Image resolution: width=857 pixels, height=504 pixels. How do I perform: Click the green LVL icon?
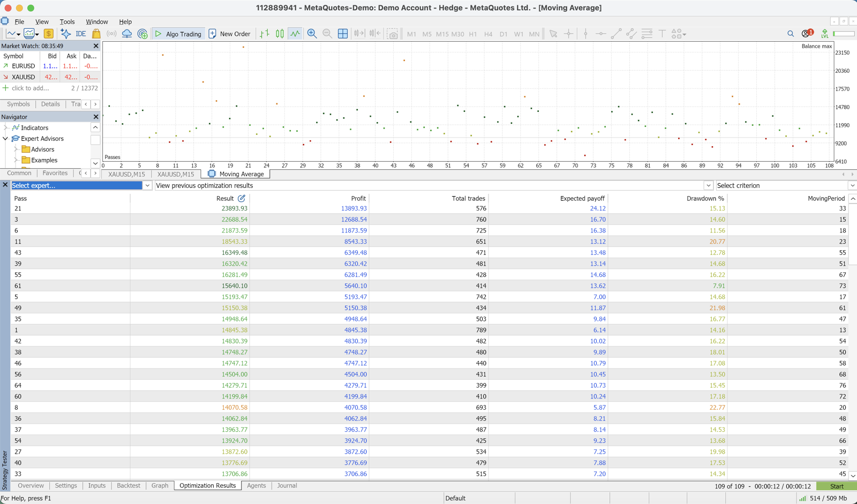point(825,34)
